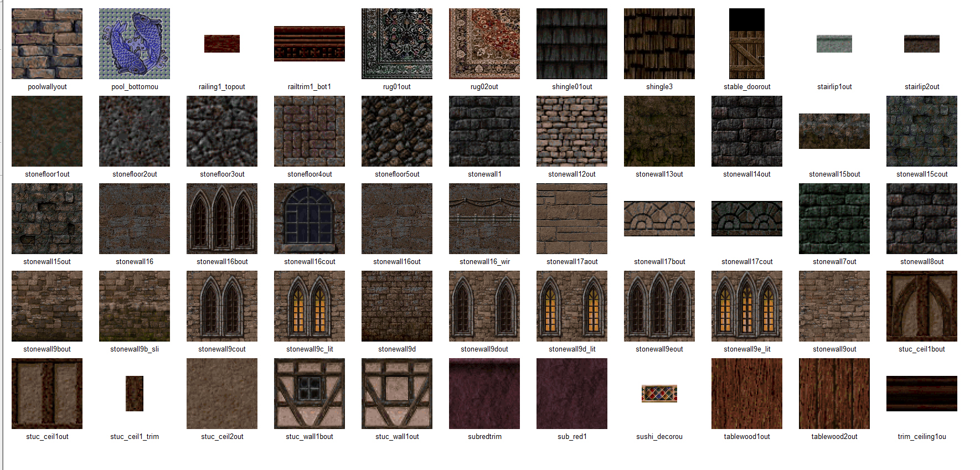The image size is (980, 470).
Task: Choose the stonewall16 texture thumbnail
Action: pos(135,219)
